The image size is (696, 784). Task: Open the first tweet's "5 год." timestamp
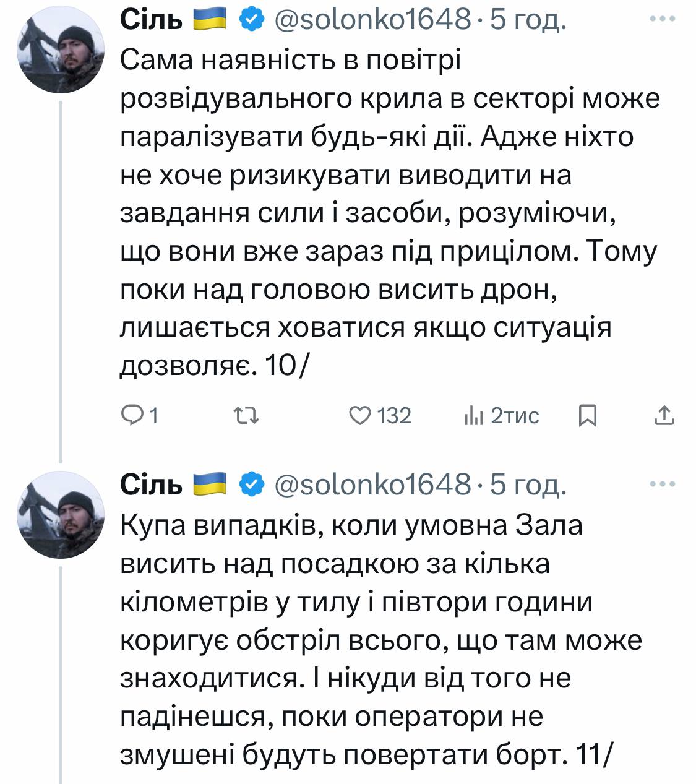pos(528,20)
